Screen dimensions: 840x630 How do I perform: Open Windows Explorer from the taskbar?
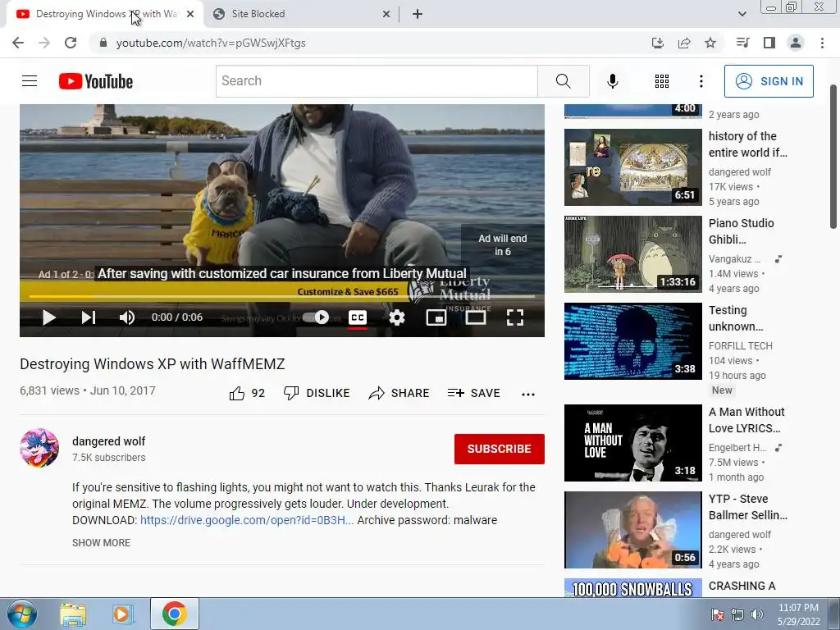[73, 614]
